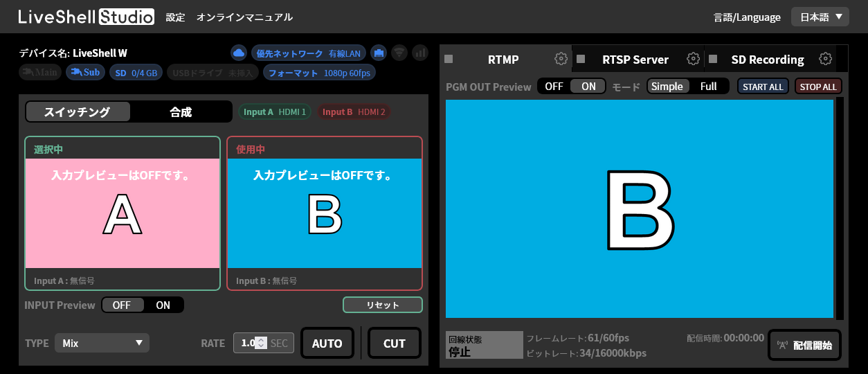868x374 pixels.
Task: Select the SD Recording tab
Action: pos(770,60)
